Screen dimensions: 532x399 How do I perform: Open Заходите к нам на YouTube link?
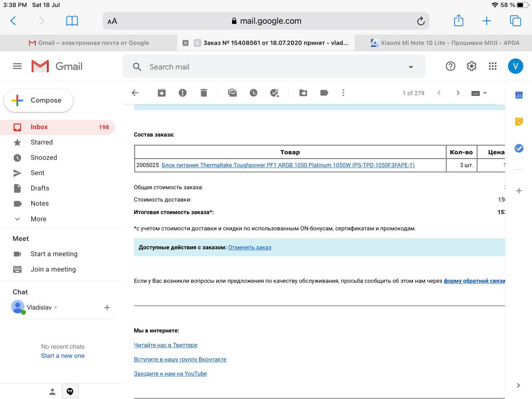(170, 374)
